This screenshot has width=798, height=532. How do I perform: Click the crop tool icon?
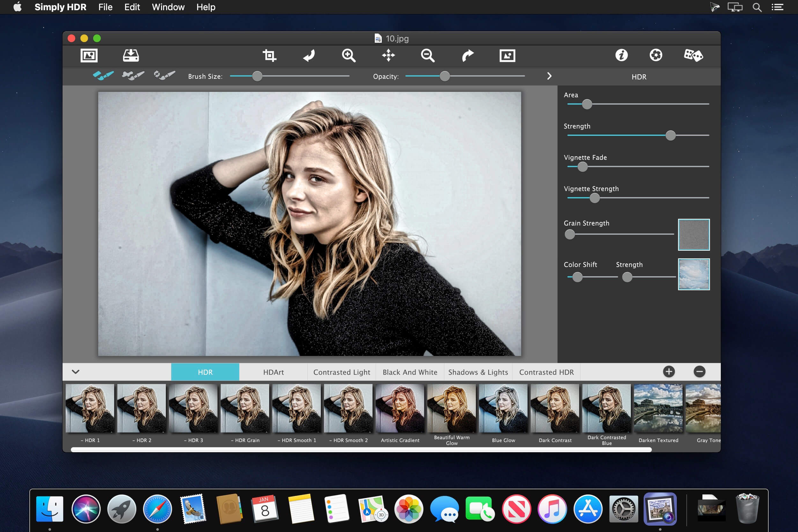click(270, 55)
